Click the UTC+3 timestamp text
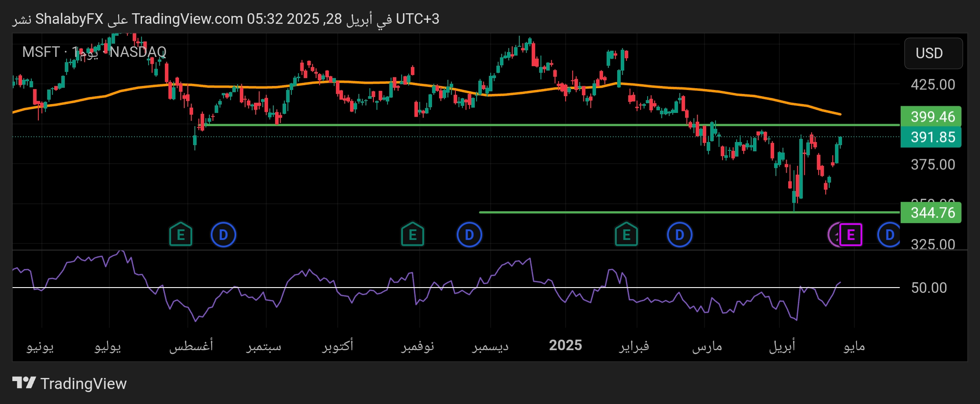The width and height of the screenshot is (980, 404). pyautogui.click(x=417, y=19)
